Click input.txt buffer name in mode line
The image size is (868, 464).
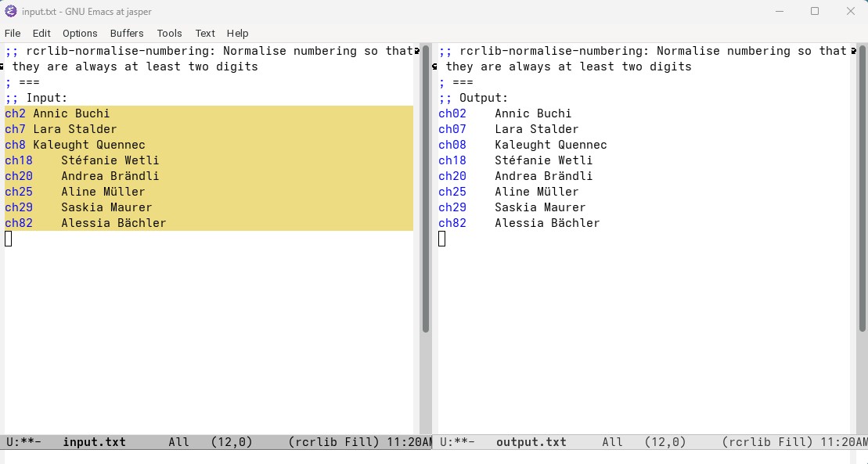tap(94, 442)
